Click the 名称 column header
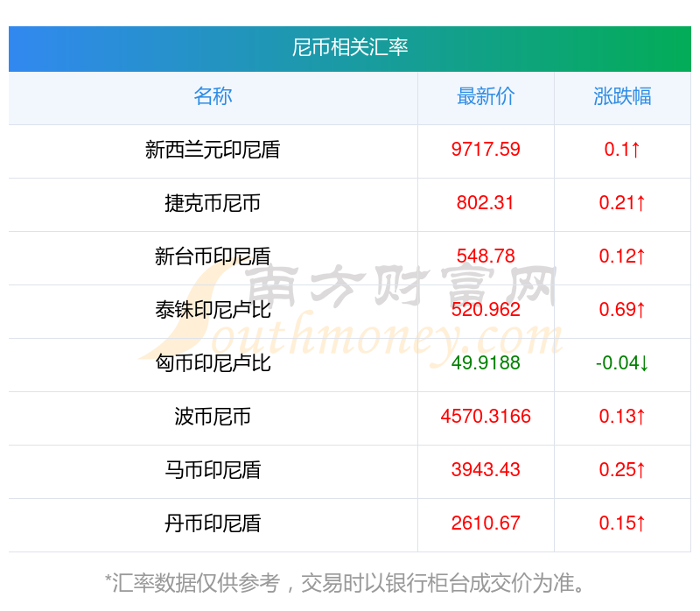The image size is (700, 611). [x=213, y=96]
